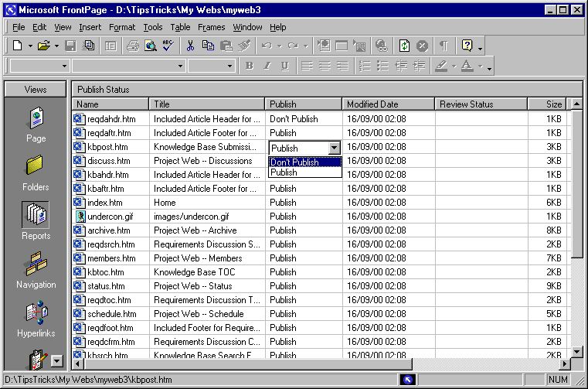This screenshot has height=389, width=588.
Task: Open the Frames menu
Action: (x=211, y=27)
